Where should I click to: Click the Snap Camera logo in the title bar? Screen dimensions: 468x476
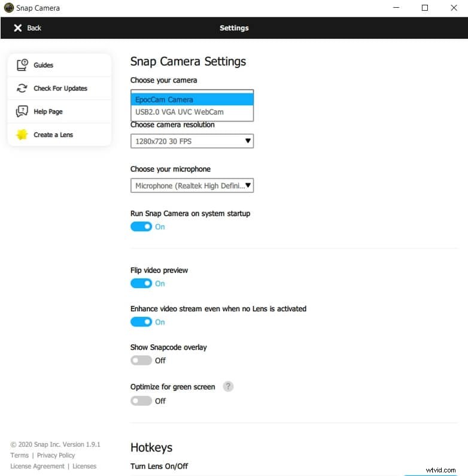9,8
